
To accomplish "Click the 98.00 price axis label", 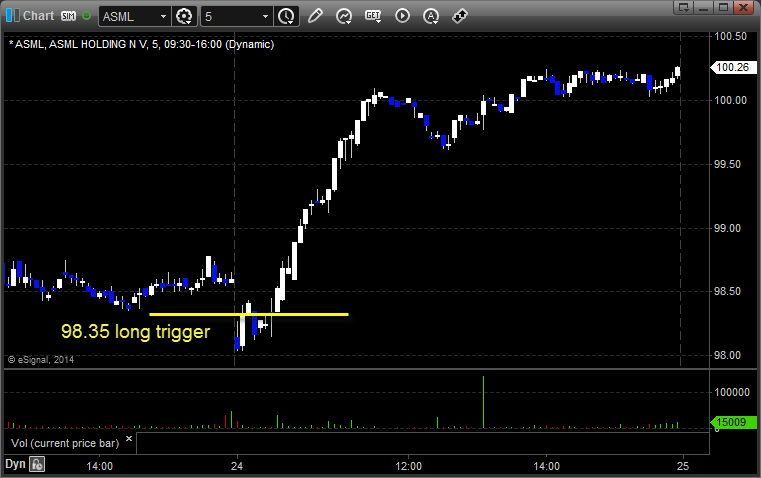I will point(728,356).
